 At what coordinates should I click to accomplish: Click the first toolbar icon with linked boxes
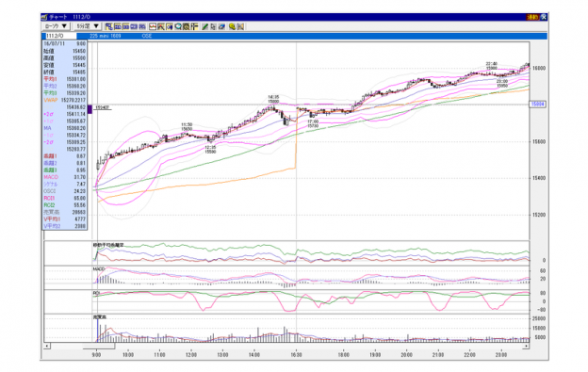click(109, 26)
